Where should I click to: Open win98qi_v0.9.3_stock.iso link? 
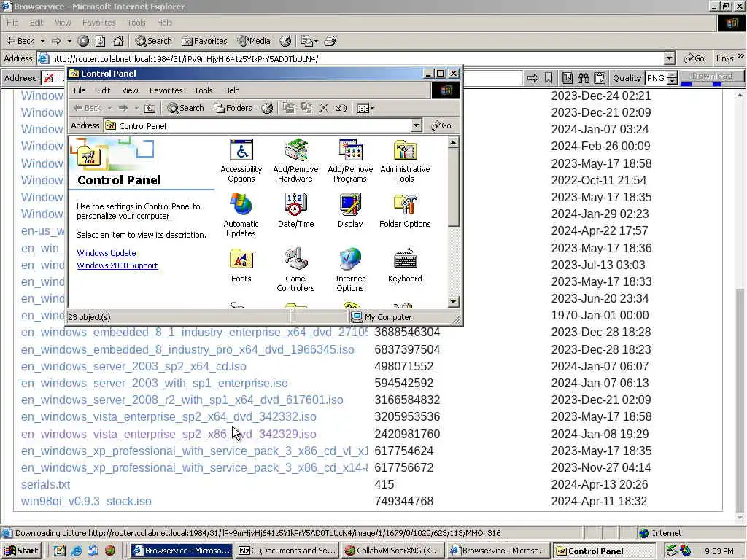86,501
